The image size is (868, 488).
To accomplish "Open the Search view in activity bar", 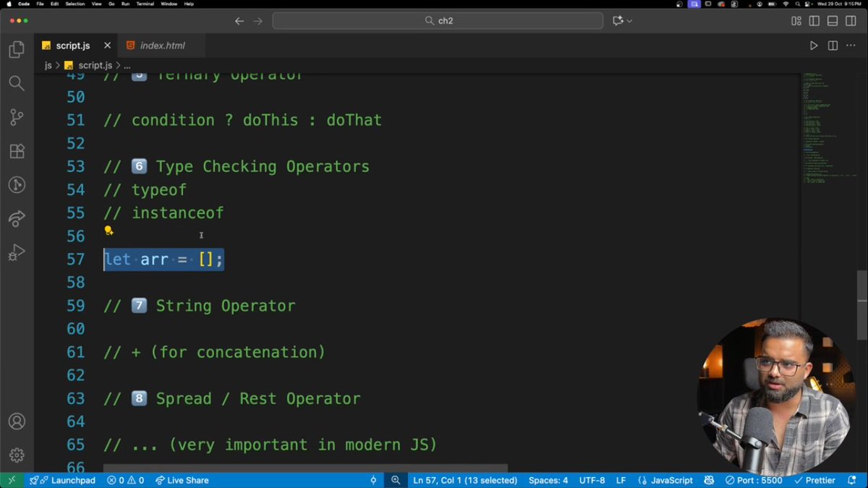I will (x=17, y=83).
